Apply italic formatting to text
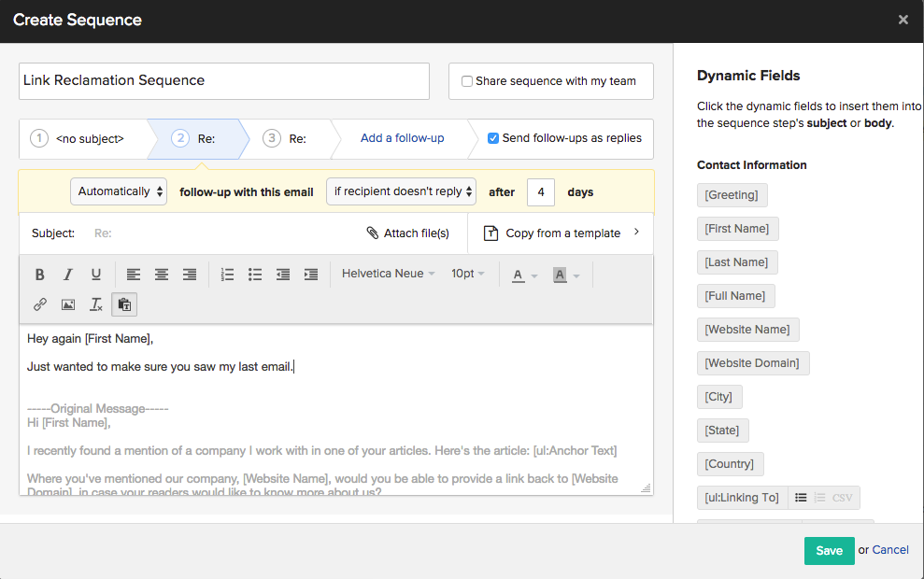Screen dimensions: 924x579 tap(68, 275)
